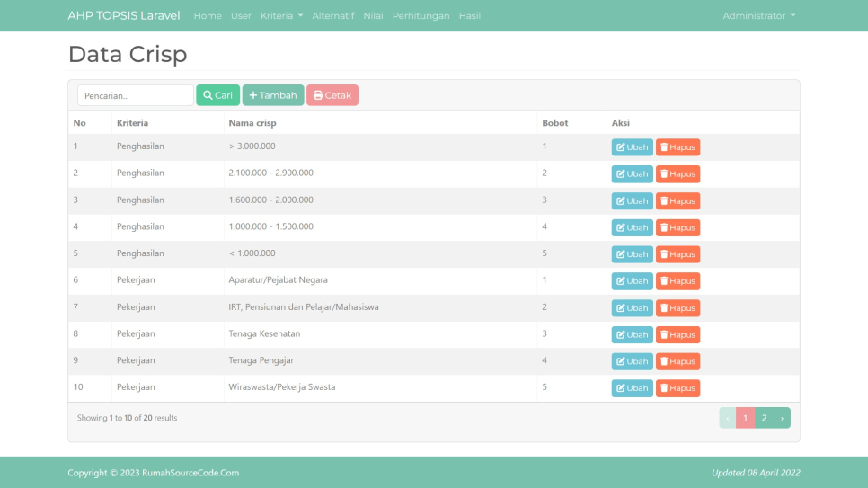Click the next page arrow

782,418
